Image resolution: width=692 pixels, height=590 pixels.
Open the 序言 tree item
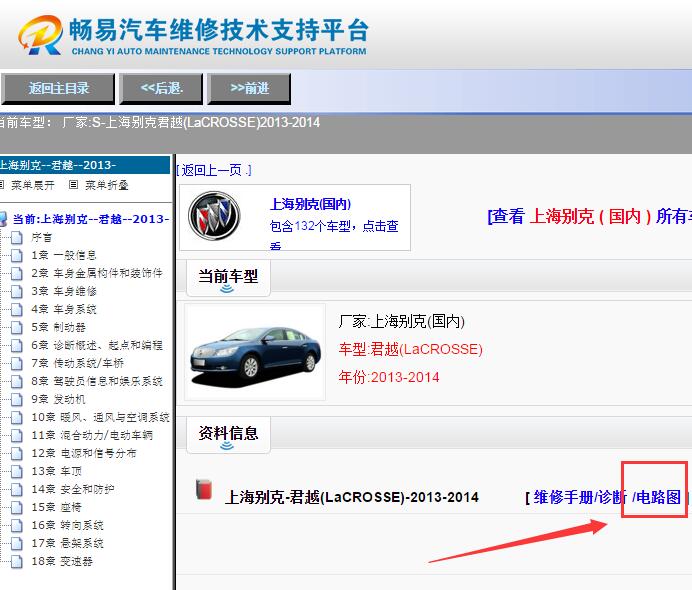(x=41, y=237)
